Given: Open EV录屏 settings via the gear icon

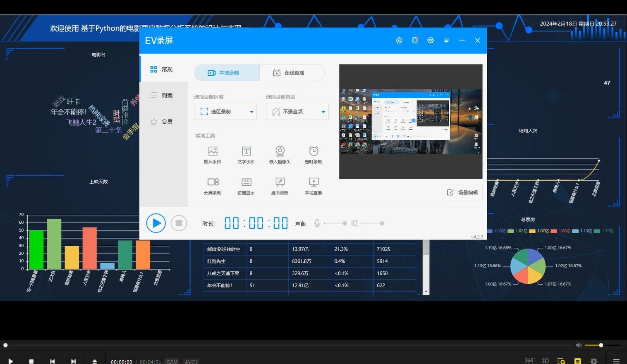Looking at the screenshot, I should click(431, 40).
